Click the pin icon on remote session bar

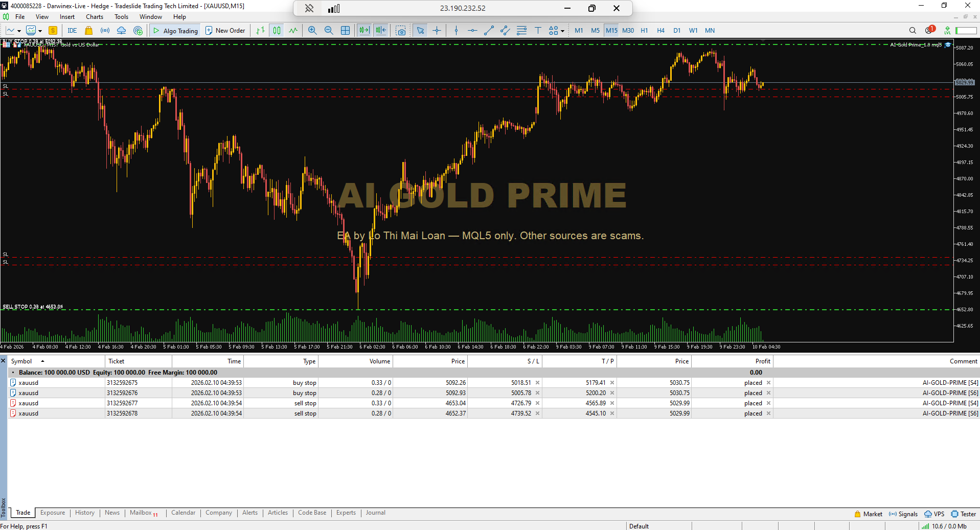point(309,8)
